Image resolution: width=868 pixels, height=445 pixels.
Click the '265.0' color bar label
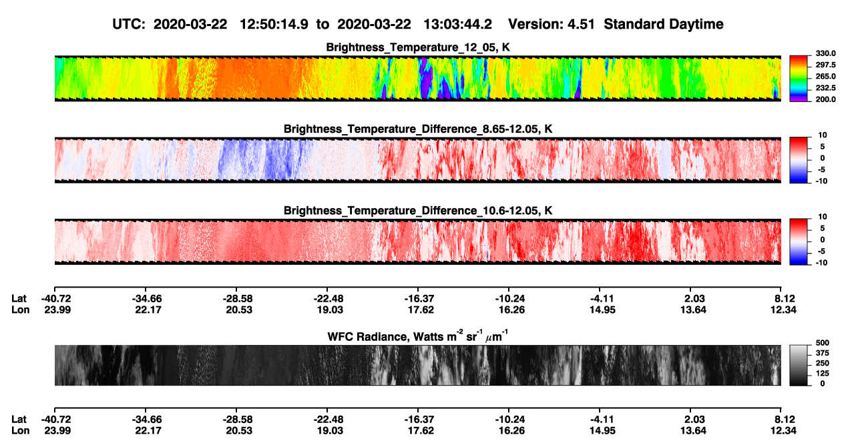(825, 76)
